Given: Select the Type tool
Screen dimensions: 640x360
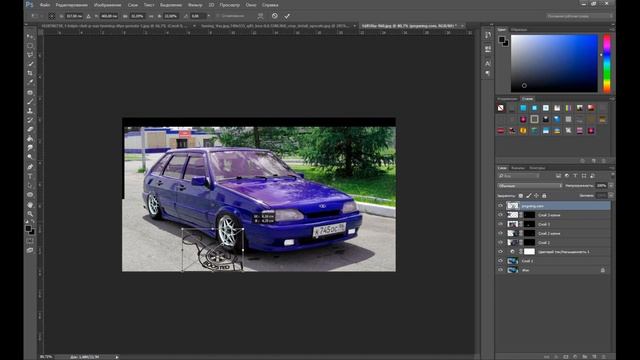Looking at the screenshot, I should (x=30, y=176).
